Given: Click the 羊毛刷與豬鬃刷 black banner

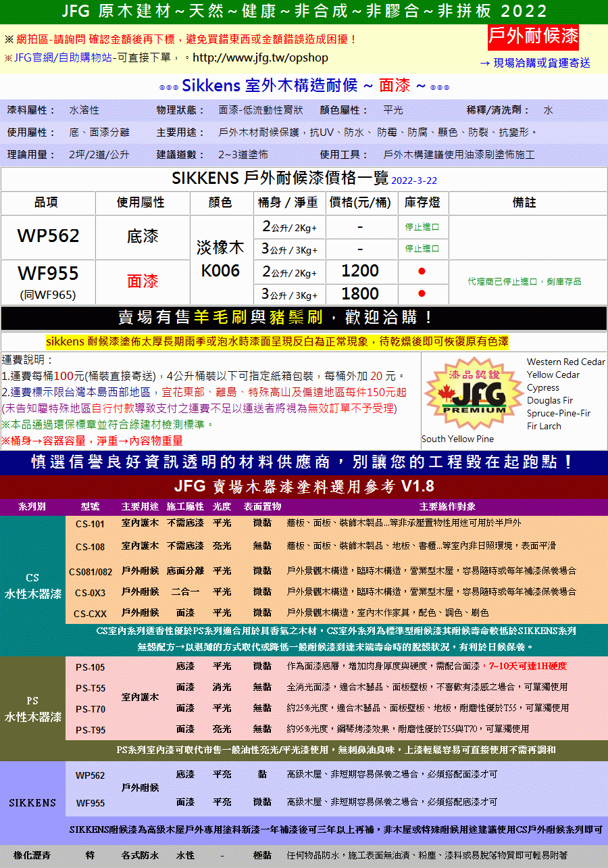Looking at the screenshot, I should coord(304,318).
